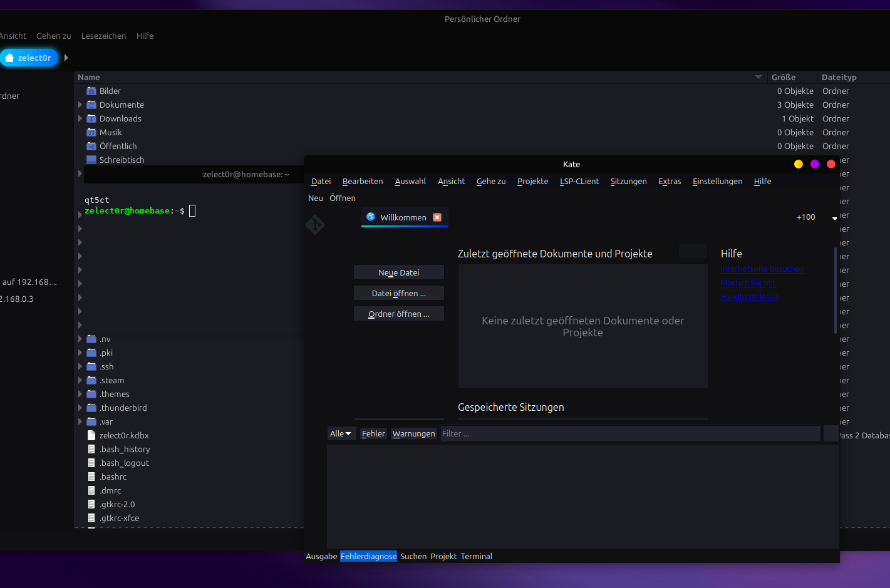Screen dimensions: 890x588
Task: Open the Datei menu in Kate
Action: click(x=321, y=181)
